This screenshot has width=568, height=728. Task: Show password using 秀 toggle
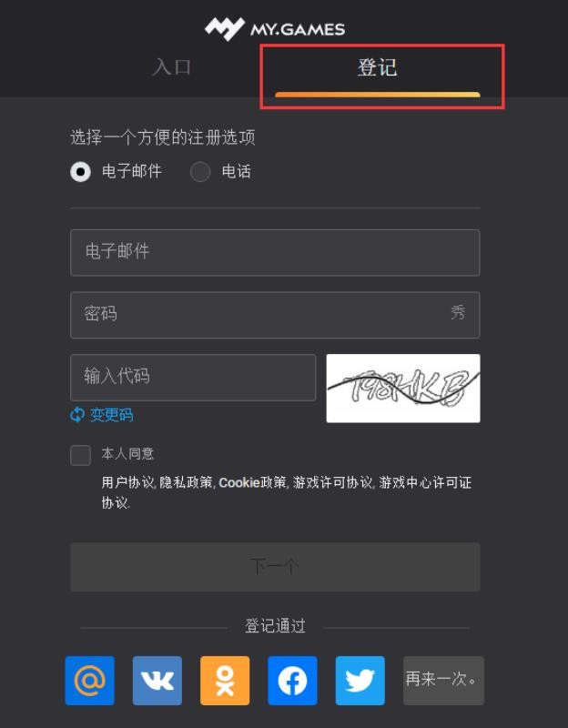458,312
